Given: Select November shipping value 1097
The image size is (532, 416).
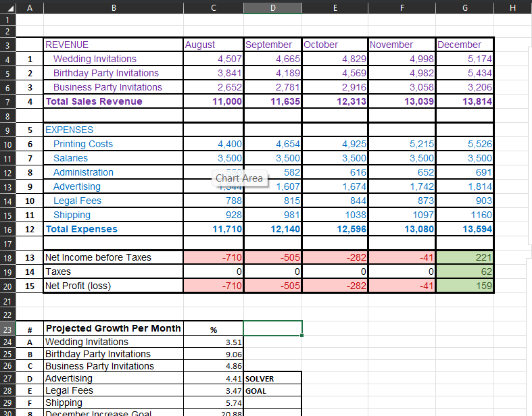Looking at the screenshot, I should 402,215.
